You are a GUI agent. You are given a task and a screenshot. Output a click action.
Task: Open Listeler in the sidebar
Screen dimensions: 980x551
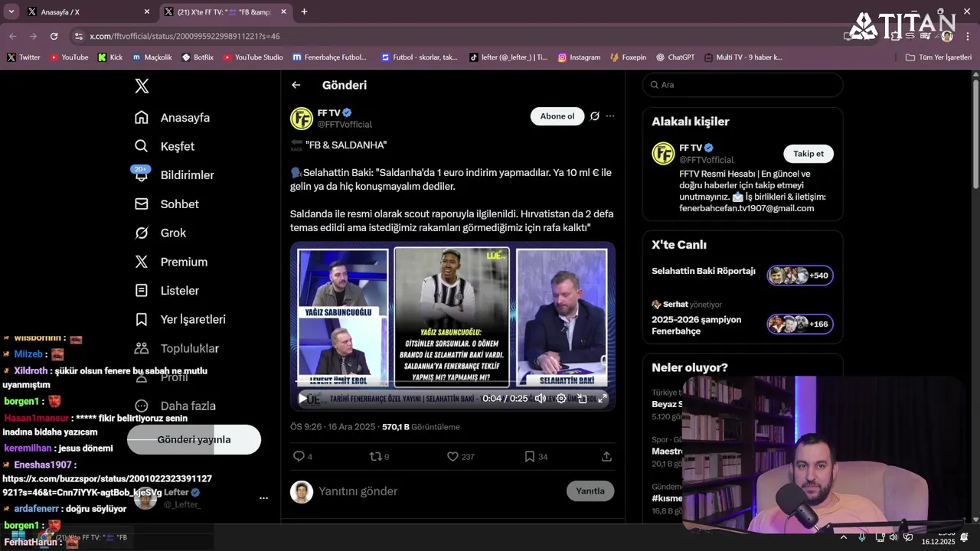(x=167, y=291)
